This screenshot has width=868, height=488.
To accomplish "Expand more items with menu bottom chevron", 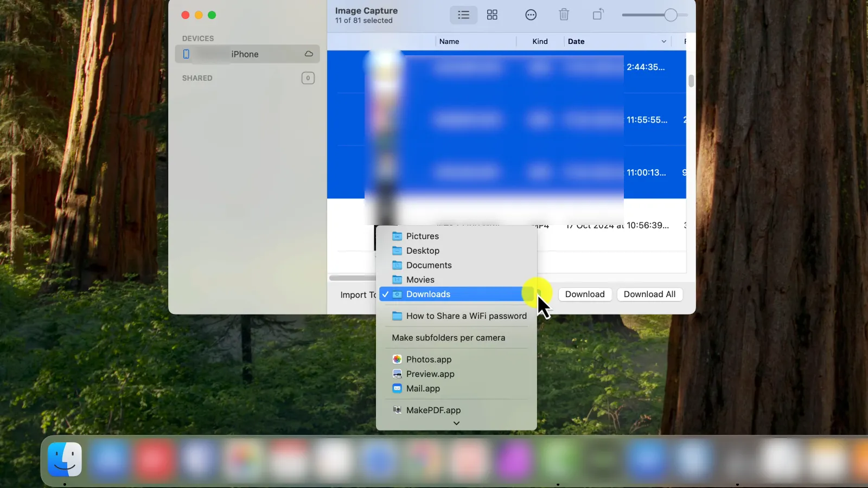I will (456, 423).
